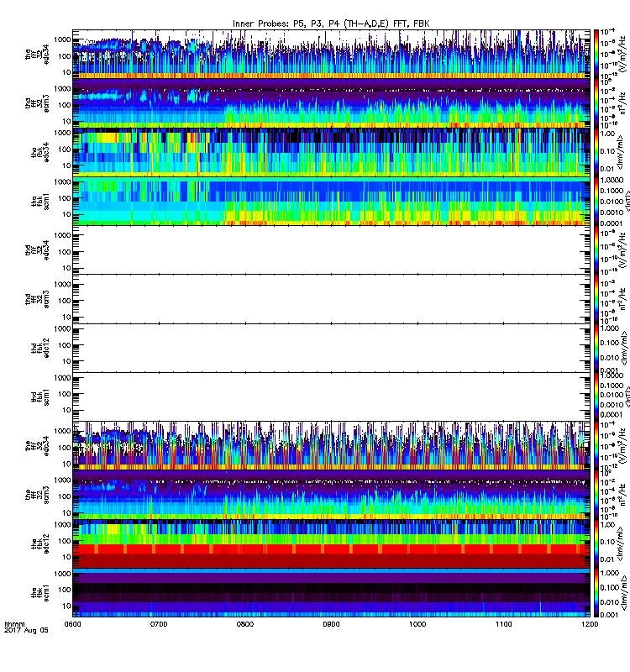Click inside the empty thd fbk edc12 panel
Viewport: 630px width, 672px height.
click(x=331, y=348)
